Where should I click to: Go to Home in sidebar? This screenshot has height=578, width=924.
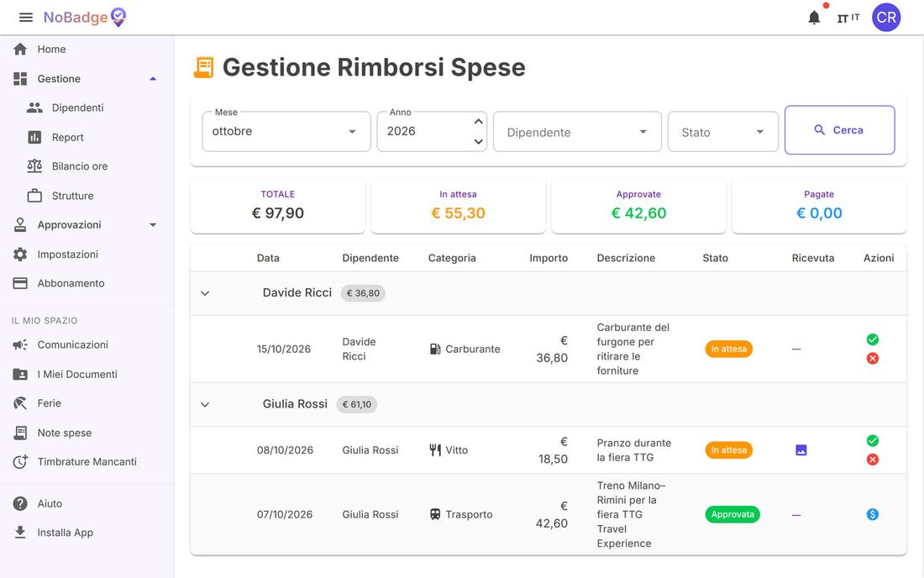click(87, 50)
